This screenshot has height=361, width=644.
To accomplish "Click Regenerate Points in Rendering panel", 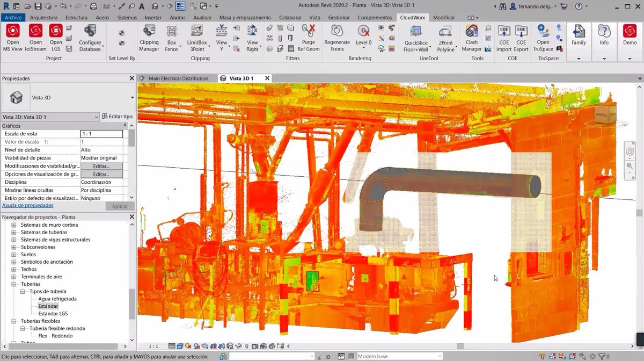I will pyautogui.click(x=337, y=38).
